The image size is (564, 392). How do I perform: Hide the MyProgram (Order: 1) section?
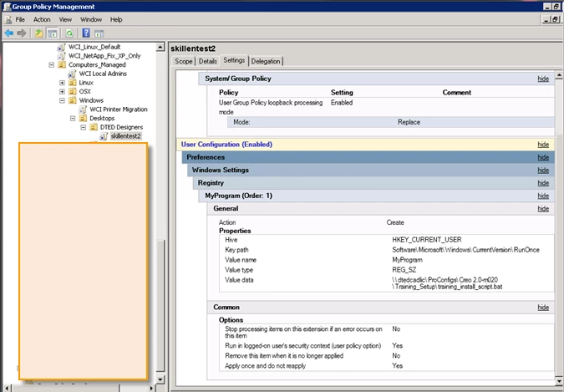[543, 196]
